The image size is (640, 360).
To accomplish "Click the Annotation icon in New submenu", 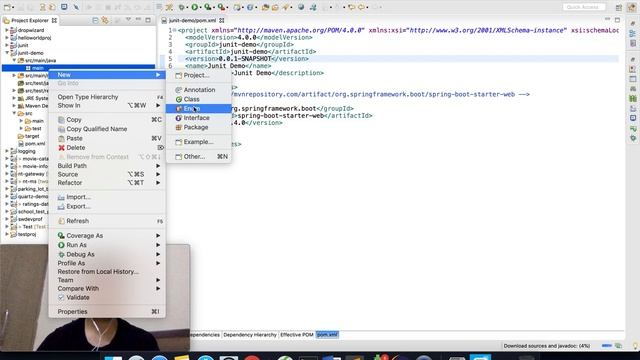I will pyautogui.click(x=178, y=90).
